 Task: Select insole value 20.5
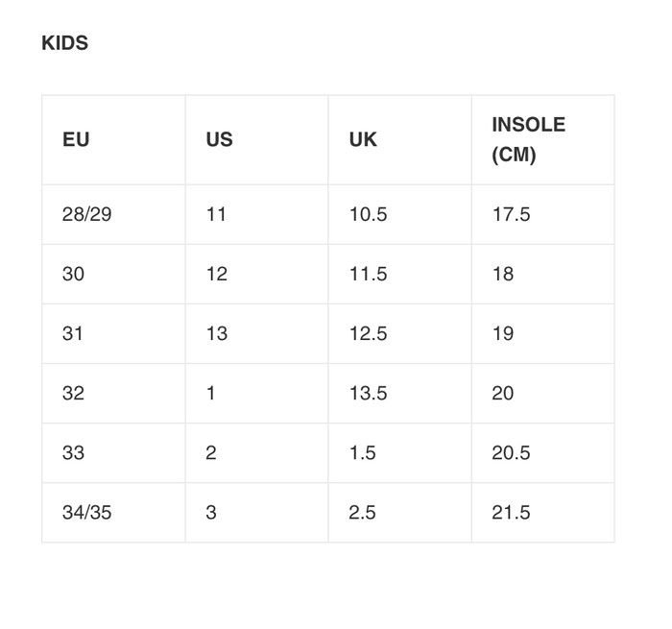coord(543,452)
